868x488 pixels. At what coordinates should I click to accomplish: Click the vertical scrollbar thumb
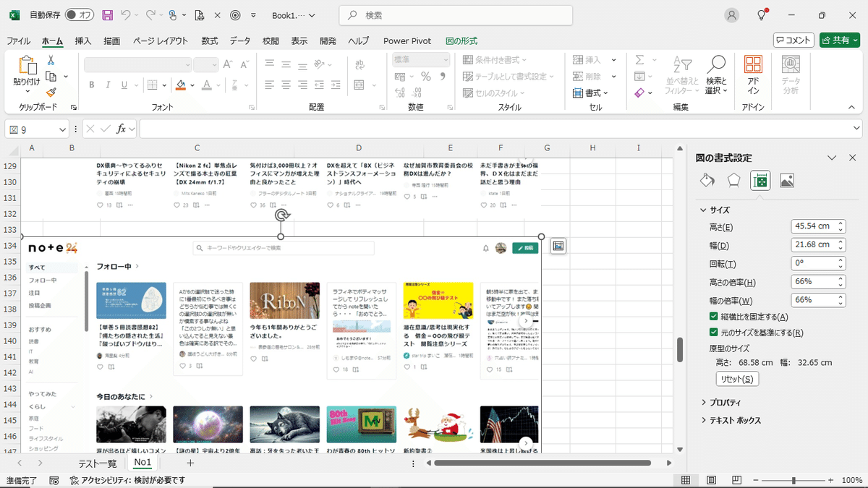680,350
